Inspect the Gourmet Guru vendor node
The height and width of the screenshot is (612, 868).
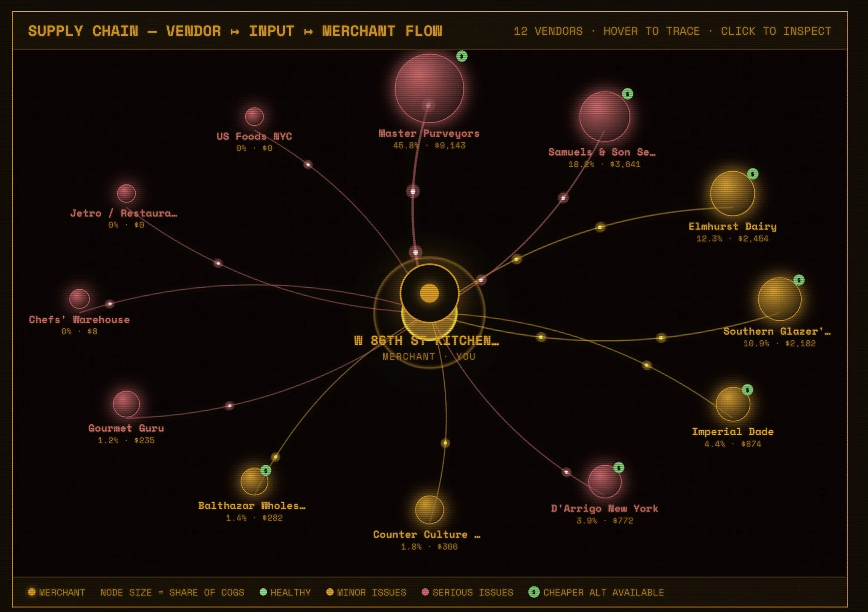pyautogui.click(x=126, y=404)
